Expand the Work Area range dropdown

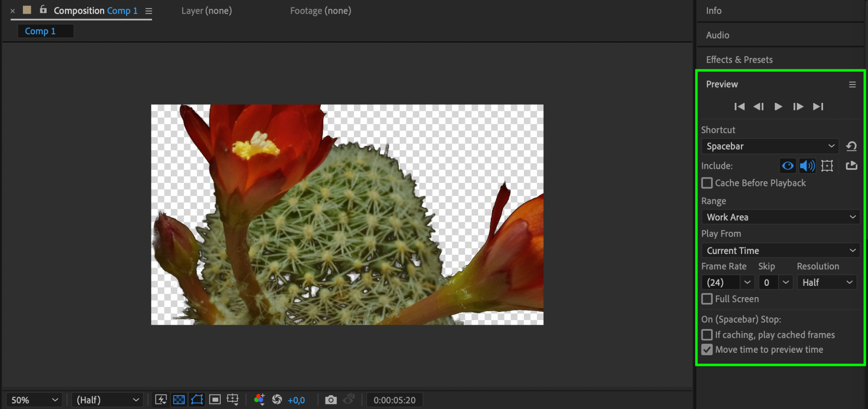pyautogui.click(x=780, y=217)
